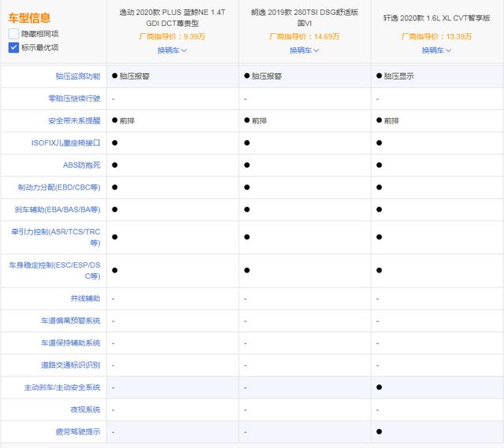Click the 车身稳定控制(ESC/ESP/DSC等) label
The image size is (504, 448).
54,271
